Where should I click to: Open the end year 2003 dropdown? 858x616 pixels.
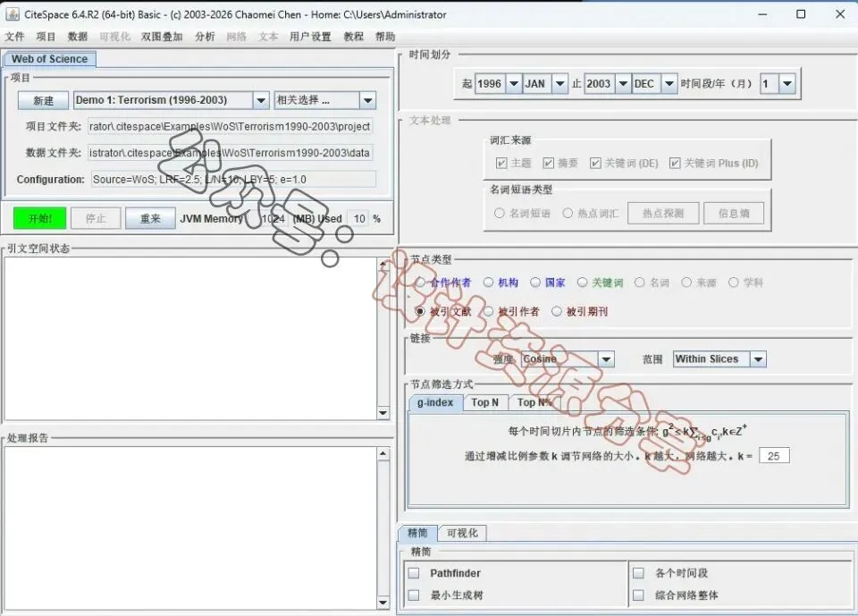[x=623, y=84]
